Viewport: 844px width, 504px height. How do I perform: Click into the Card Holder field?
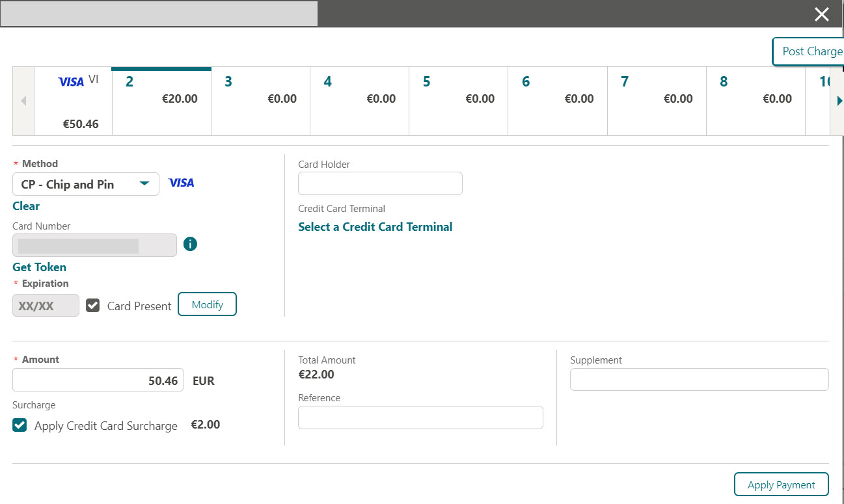pyautogui.click(x=380, y=183)
